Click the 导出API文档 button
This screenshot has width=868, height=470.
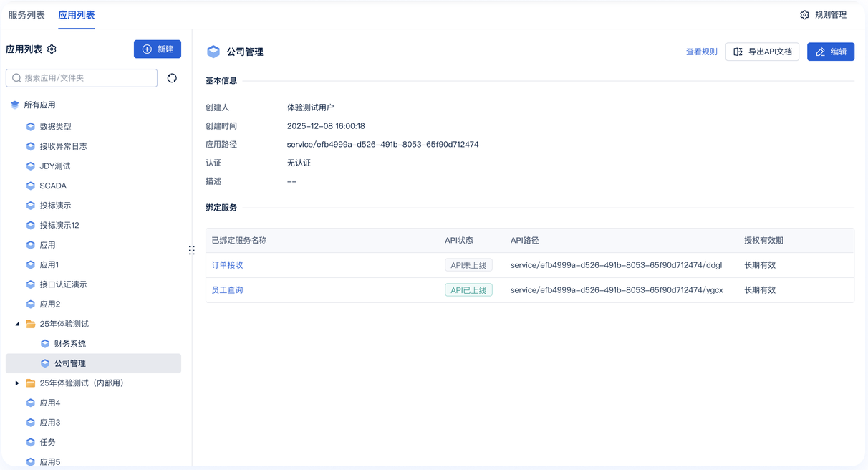point(763,52)
